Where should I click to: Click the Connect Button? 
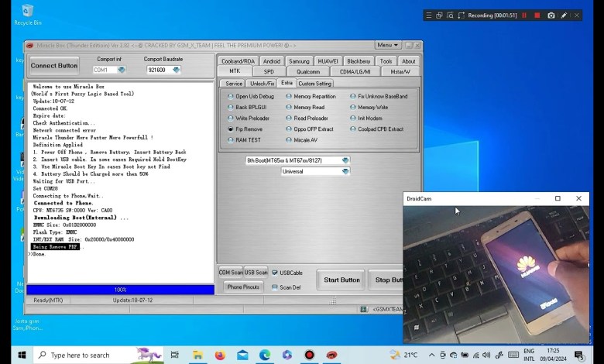click(54, 66)
